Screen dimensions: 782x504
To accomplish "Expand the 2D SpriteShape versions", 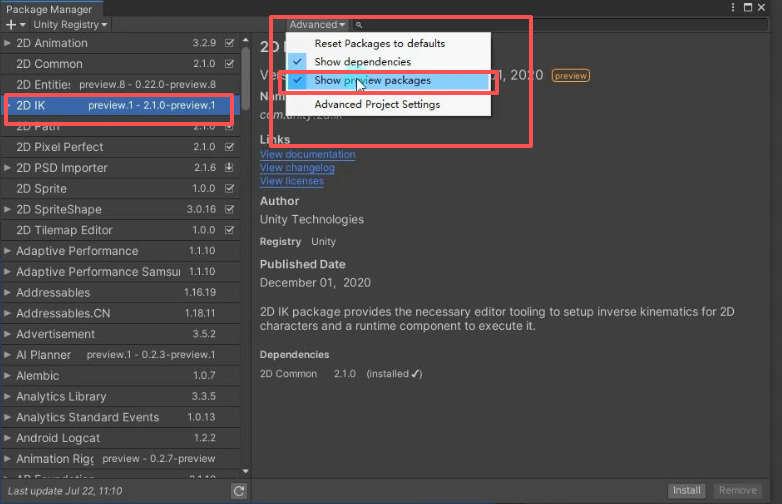I will coord(7,209).
